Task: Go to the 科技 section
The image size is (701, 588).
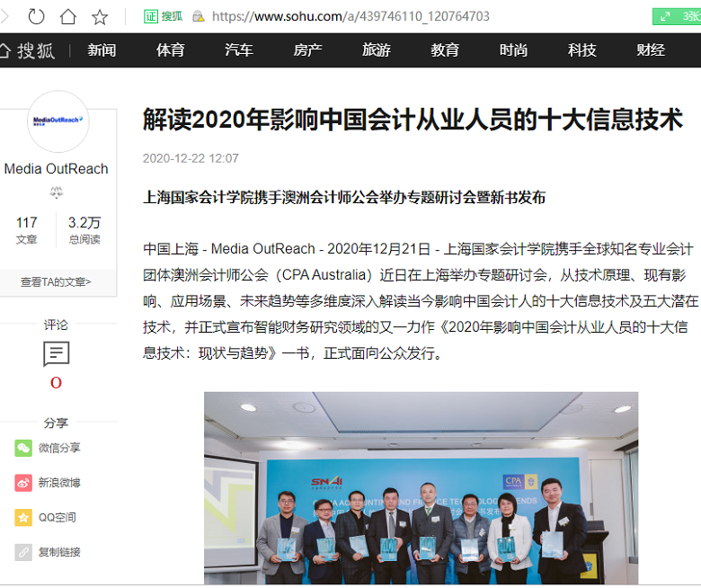Action: point(581,50)
